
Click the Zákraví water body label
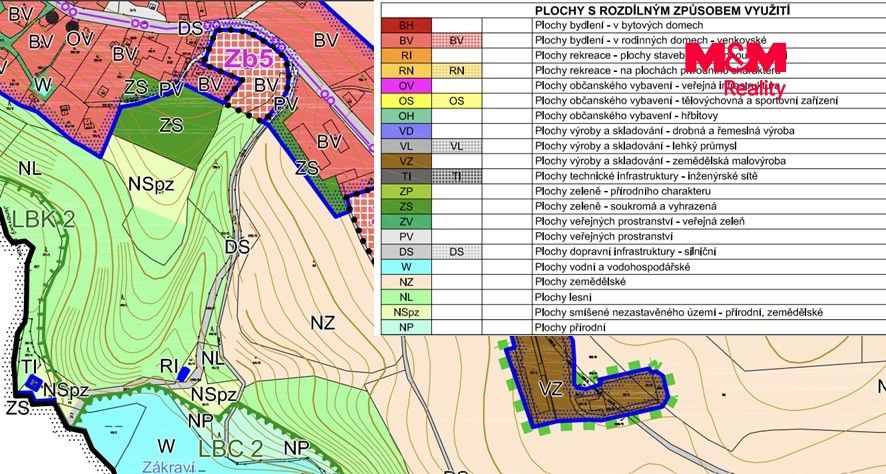pyautogui.click(x=168, y=468)
